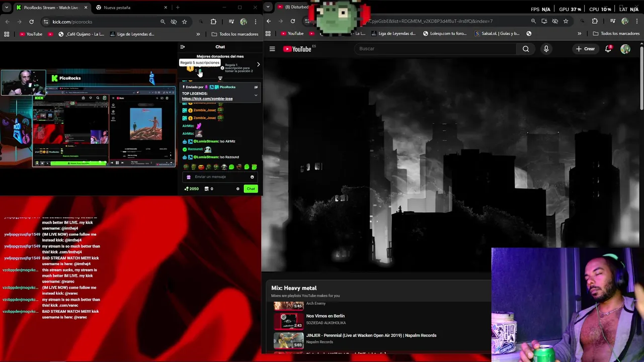This screenshot has height=362, width=644.
Task: Click the YouTube search magnifier button
Action: click(526, 49)
